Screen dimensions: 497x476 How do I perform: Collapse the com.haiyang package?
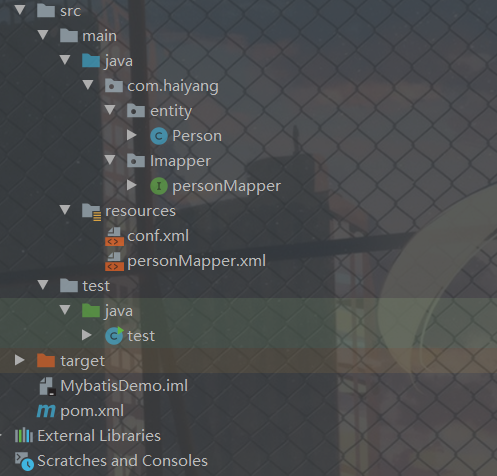point(88,85)
